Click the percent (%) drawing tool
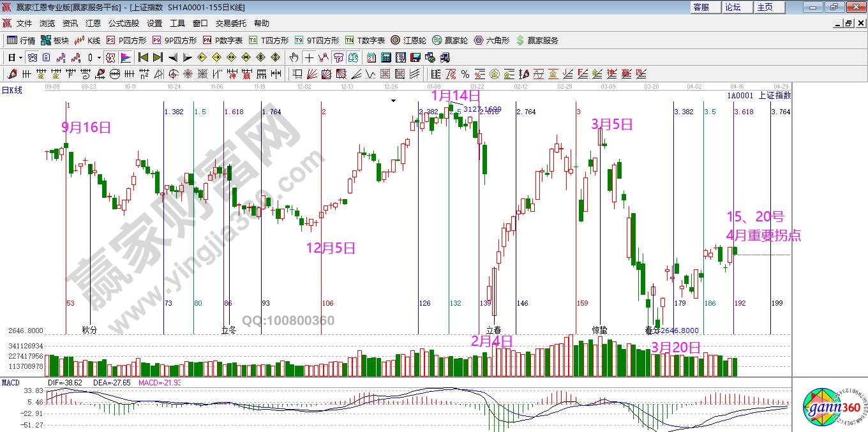Image resolution: width=868 pixels, height=432 pixels. click(465, 74)
